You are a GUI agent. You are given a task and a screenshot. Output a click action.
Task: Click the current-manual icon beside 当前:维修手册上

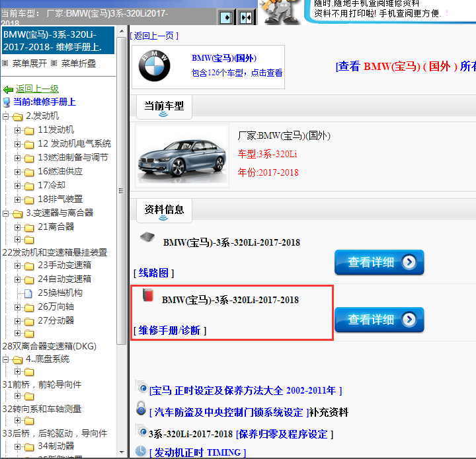point(7,102)
